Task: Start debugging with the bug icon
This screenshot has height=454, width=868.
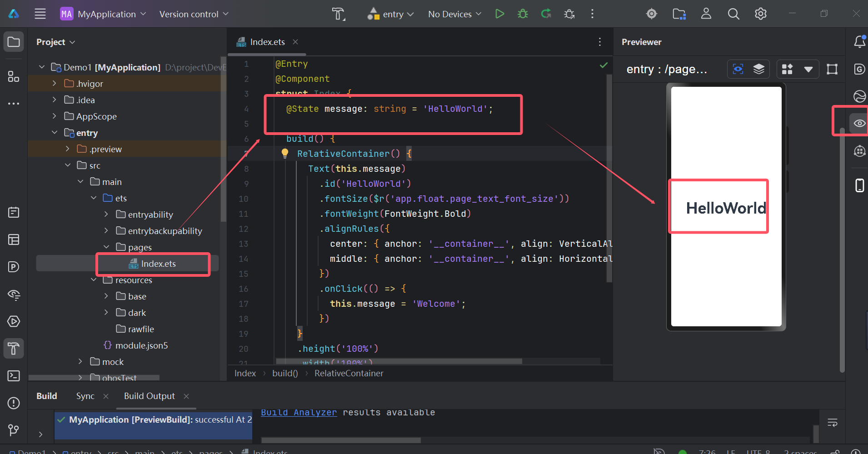Action: point(523,14)
